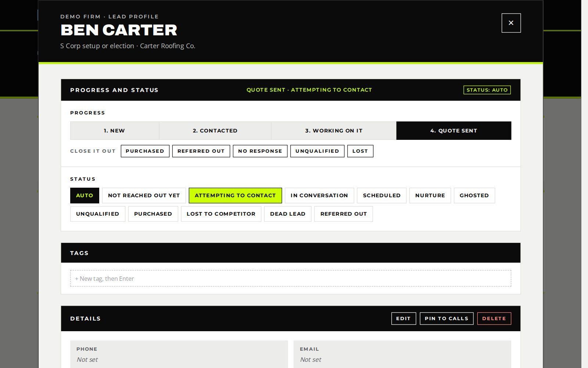This screenshot has height=368, width=588.
Task: Mark status as Scheduled
Action: tap(382, 195)
